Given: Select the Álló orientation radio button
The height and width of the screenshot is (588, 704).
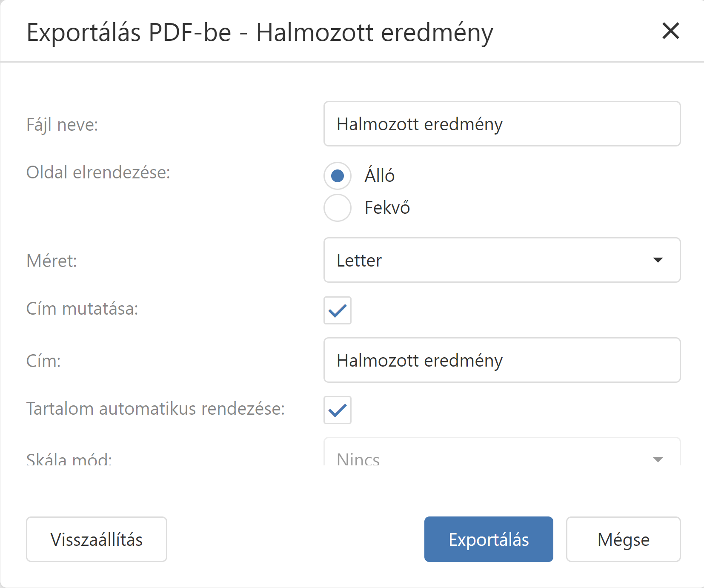Looking at the screenshot, I should (x=338, y=175).
